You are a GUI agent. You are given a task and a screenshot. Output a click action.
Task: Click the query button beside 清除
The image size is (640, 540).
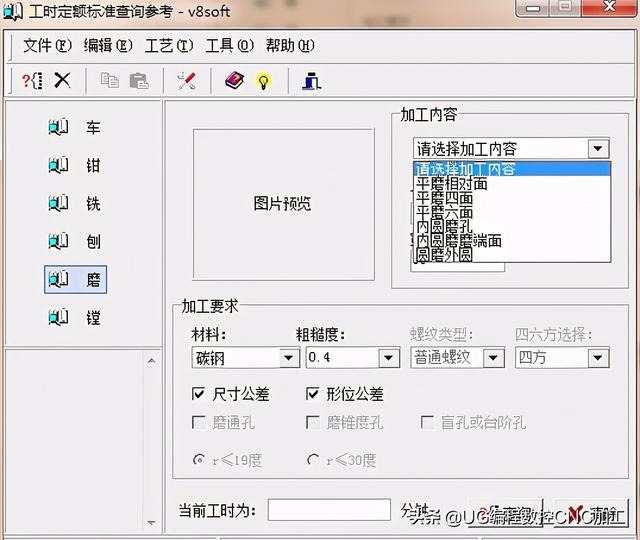coord(505,513)
